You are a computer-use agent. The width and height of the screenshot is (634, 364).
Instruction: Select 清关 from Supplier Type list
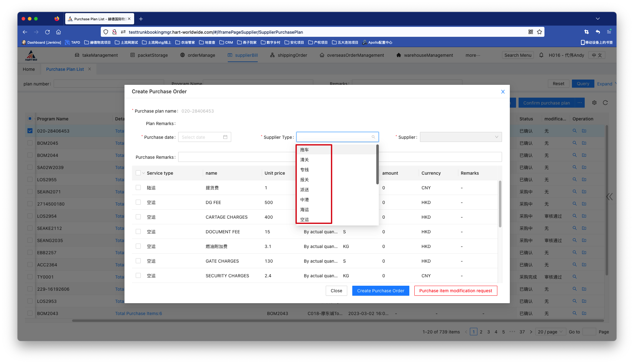pos(305,160)
